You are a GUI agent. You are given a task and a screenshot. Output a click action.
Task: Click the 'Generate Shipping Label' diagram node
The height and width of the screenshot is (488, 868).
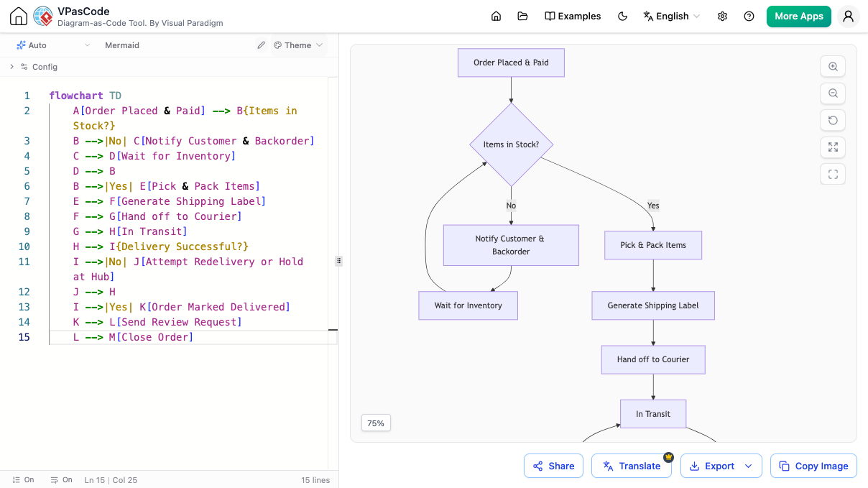tap(653, 305)
